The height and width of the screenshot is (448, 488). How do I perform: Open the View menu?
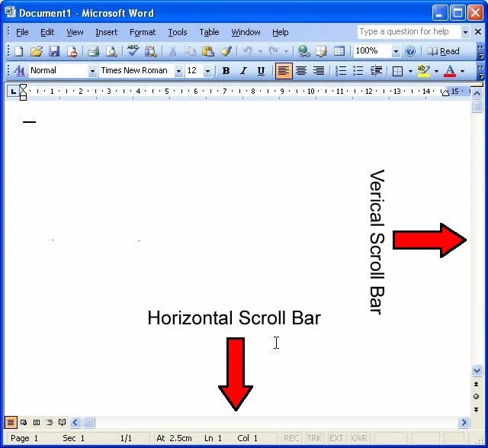[75, 32]
